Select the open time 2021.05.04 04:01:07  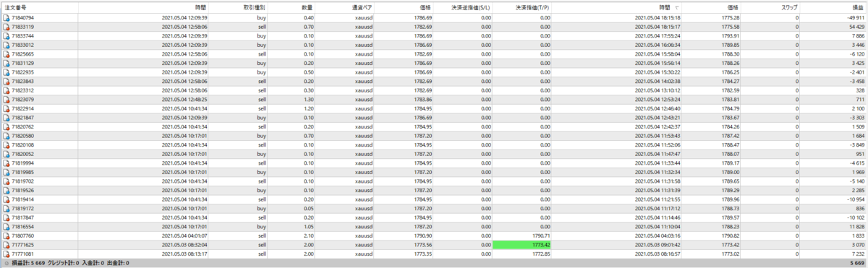tap(184, 236)
